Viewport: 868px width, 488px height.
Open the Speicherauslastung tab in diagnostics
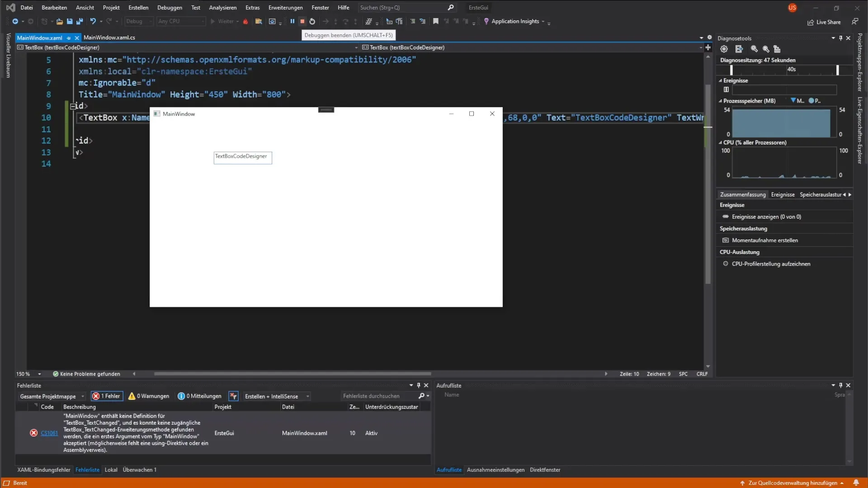point(820,195)
